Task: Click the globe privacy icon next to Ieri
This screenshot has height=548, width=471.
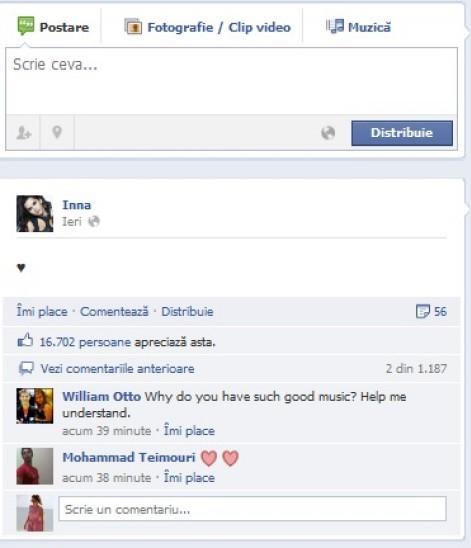Action: [x=94, y=221]
